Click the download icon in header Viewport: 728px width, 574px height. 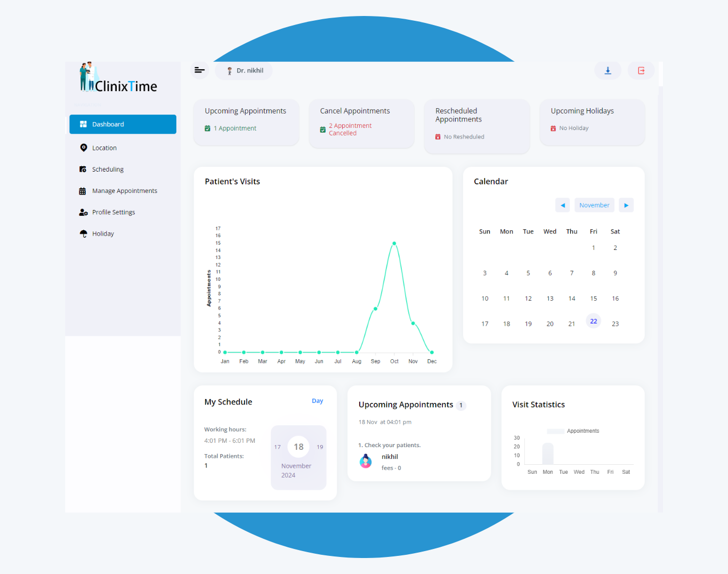608,70
